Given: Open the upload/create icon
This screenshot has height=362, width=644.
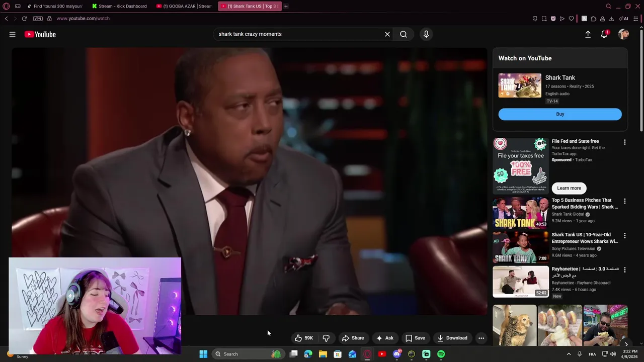Looking at the screenshot, I should [588, 34].
